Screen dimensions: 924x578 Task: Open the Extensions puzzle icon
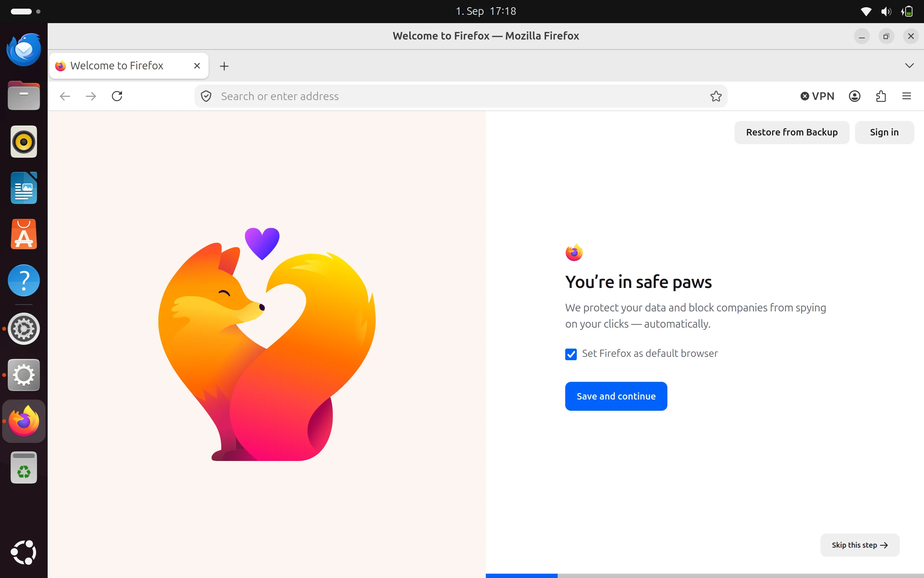click(x=881, y=96)
